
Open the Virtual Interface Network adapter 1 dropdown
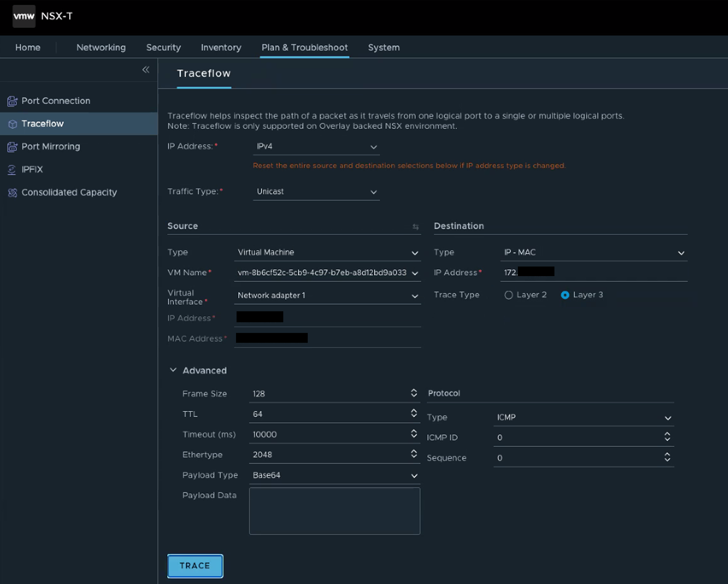tap(327, 296)
